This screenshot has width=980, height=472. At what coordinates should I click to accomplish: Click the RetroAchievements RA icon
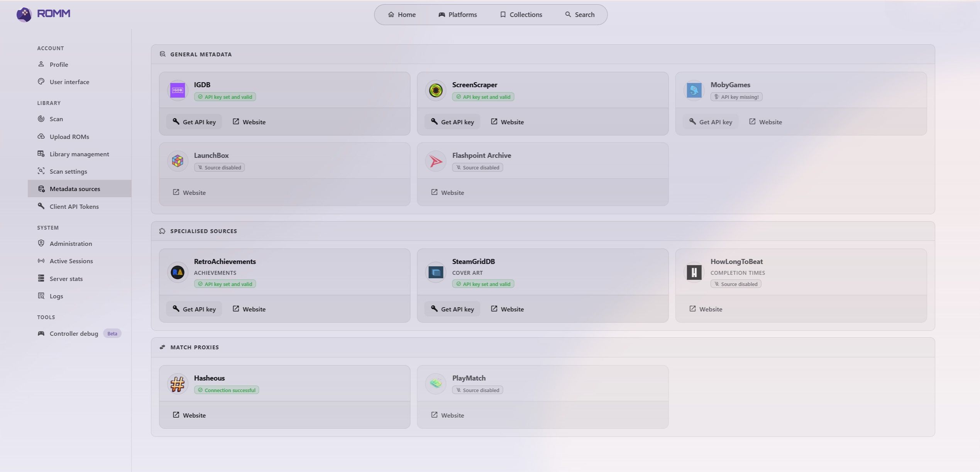pos(178,272)
